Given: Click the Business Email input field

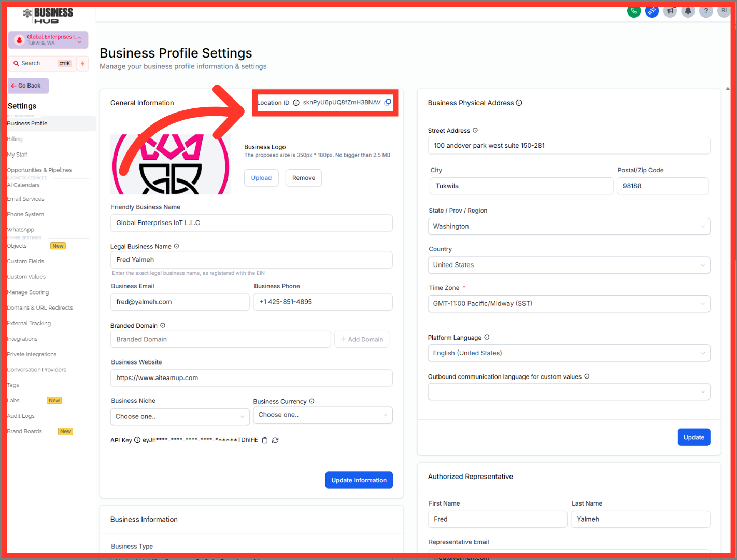Looking at the screenshot, I should [x=180, y=302].
